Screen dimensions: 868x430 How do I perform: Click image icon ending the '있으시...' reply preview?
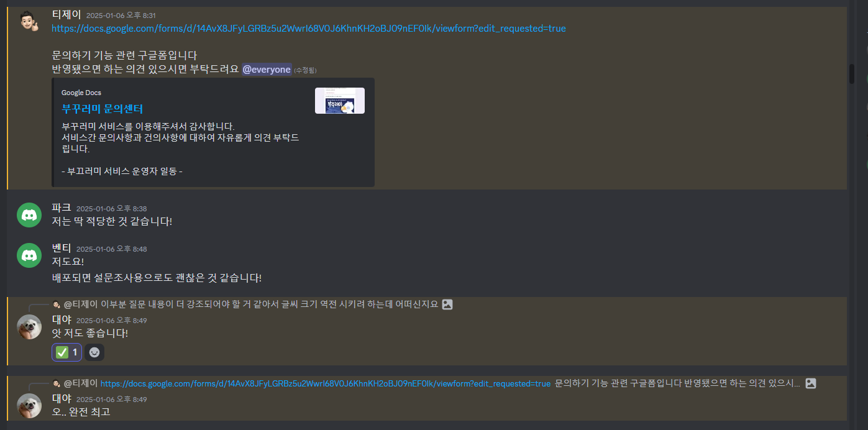(x=811, y=383)
